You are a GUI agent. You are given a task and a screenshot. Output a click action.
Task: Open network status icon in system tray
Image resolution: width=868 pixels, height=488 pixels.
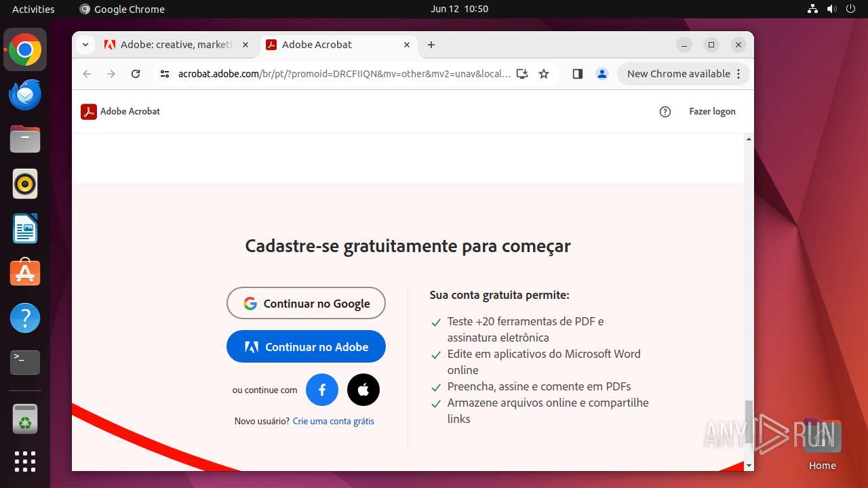(812, 9)
